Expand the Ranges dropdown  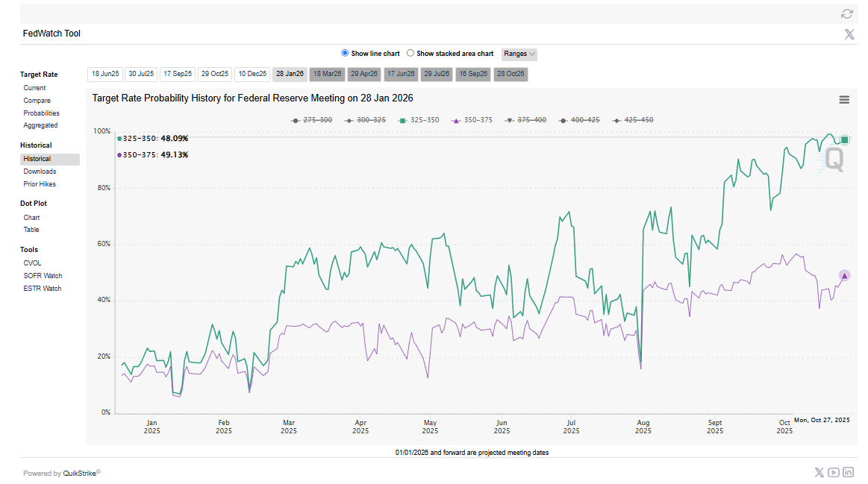[519, 54]
